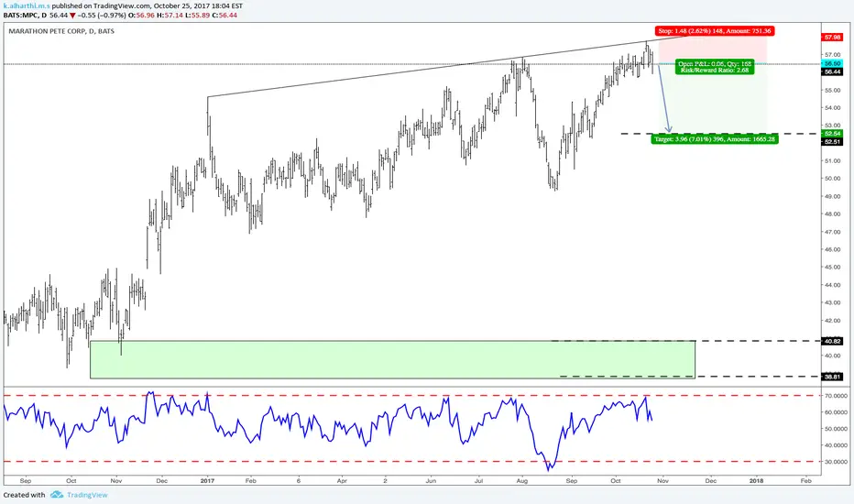
Task: Click the Jun label on time axis
Action: (x=431, y=481)
